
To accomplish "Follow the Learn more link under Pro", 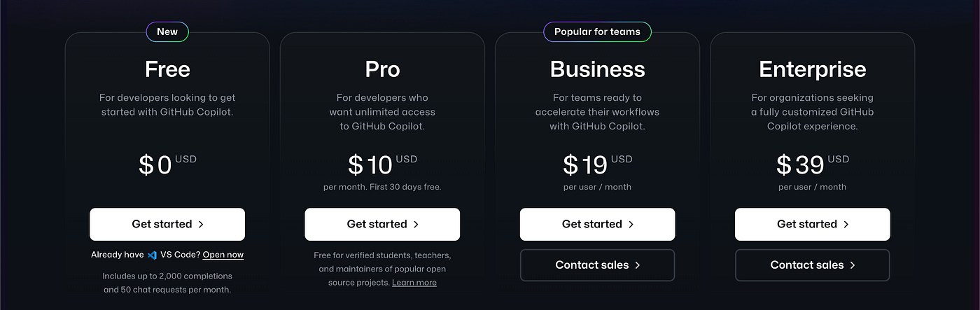I will (414, 283).
